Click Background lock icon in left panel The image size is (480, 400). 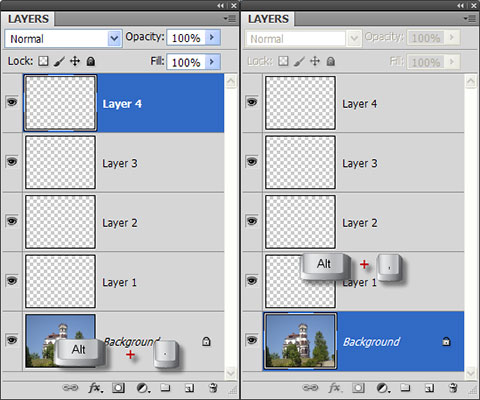click(206, 341)
